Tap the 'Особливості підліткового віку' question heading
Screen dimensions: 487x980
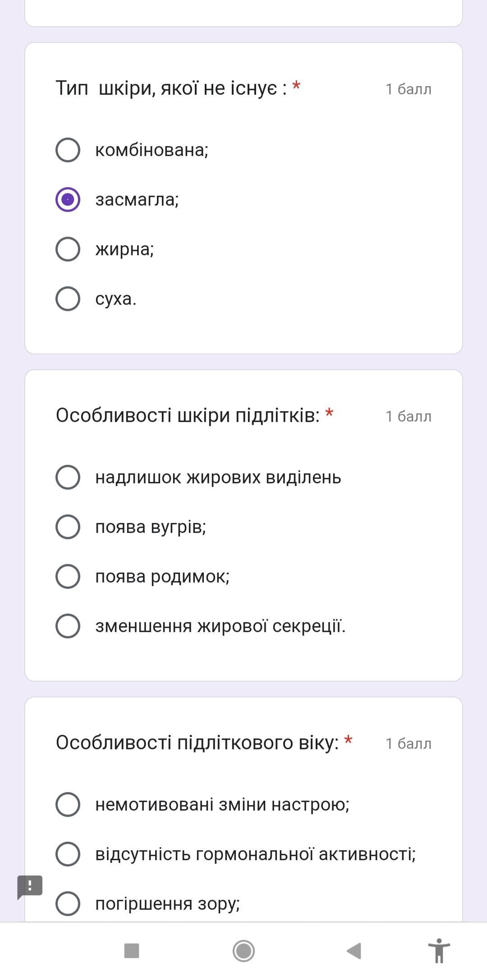197,742
